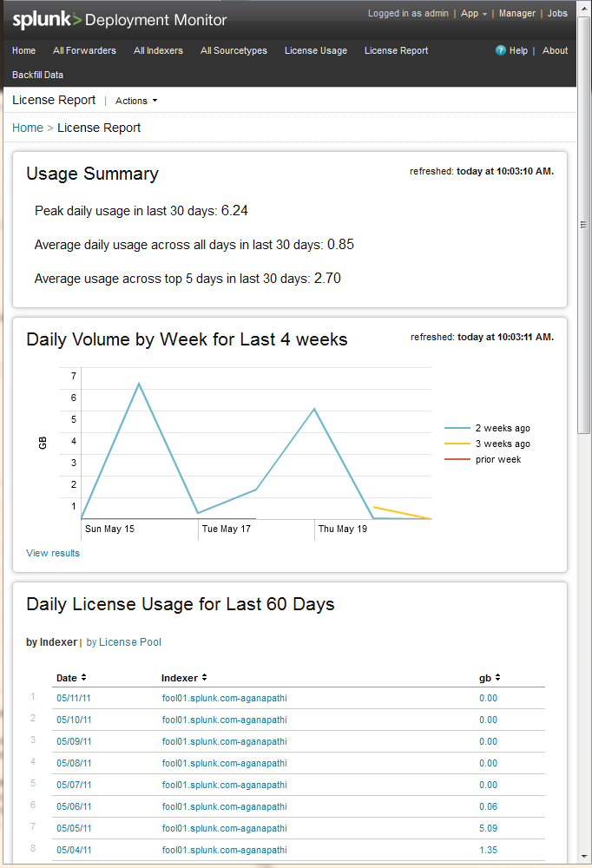Click the Manager link
Screen dimensions: 592x868
pyautogui.click(x=517, y=13)
